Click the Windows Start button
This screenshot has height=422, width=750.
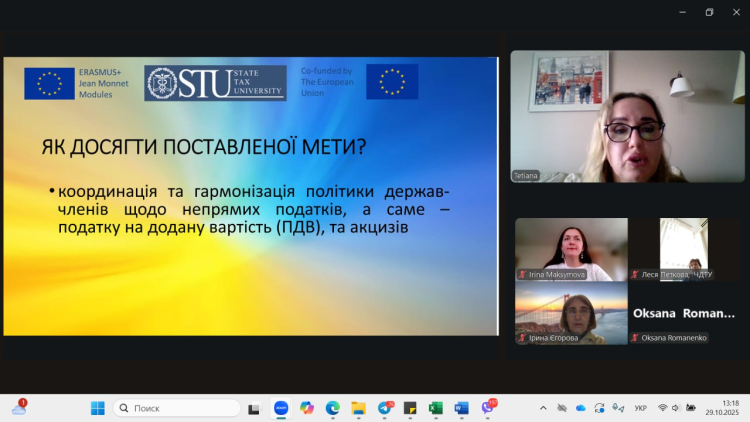97,408
